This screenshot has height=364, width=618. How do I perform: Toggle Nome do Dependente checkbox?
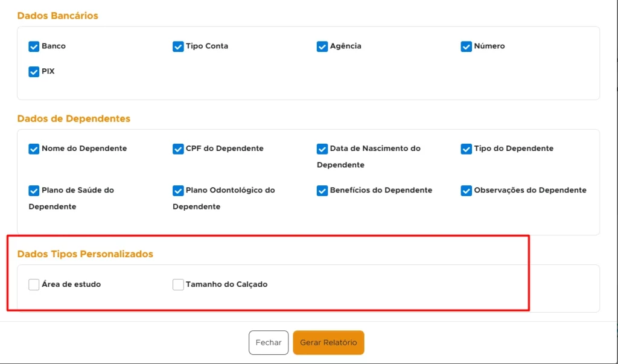[34, 148]
